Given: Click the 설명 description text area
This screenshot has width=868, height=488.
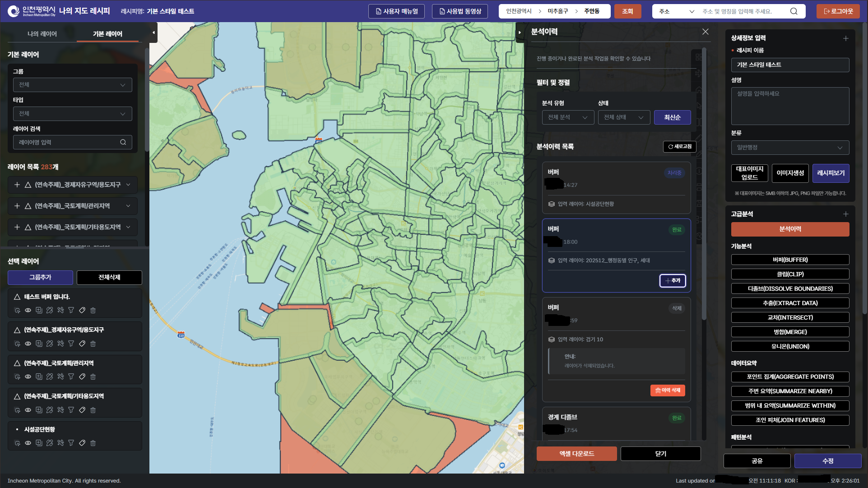Looking at the screenshot, I should coord(789,106).
